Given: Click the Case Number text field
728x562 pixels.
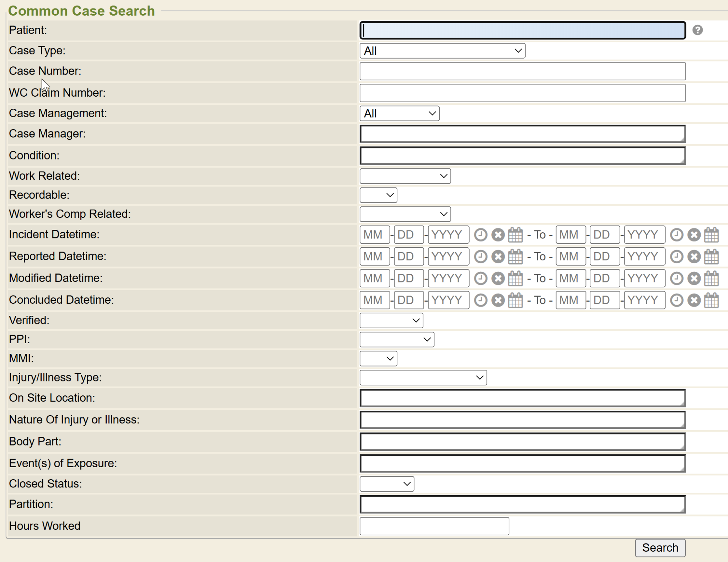Looking at the screenshot, I should (x=522, y=71).
